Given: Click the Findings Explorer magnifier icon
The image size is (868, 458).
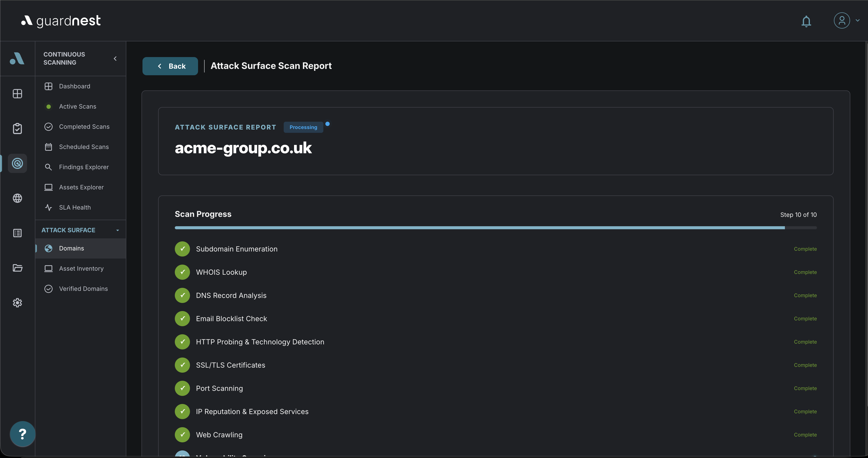Looking at the screenshot, I should (49, 167).
